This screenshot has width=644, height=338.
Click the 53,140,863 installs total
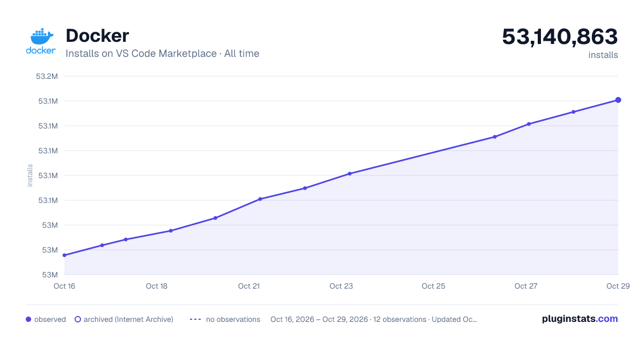(560, 36)
